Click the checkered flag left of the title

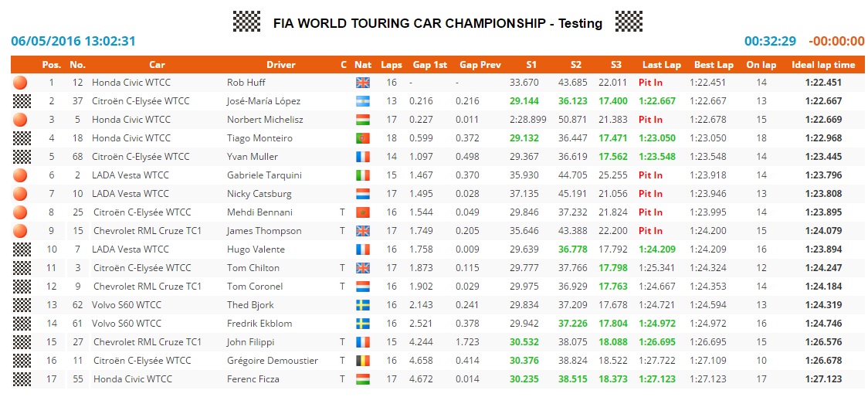pyautogui.click(x=246, y=22)
